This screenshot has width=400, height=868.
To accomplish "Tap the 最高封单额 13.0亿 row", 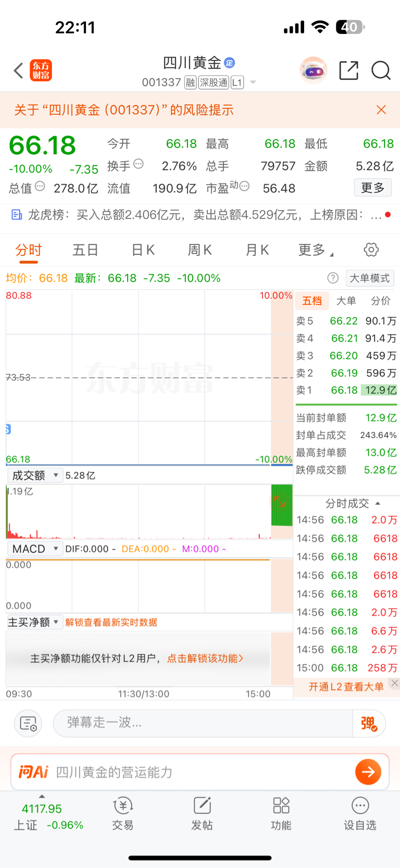I will pos(346,453).
